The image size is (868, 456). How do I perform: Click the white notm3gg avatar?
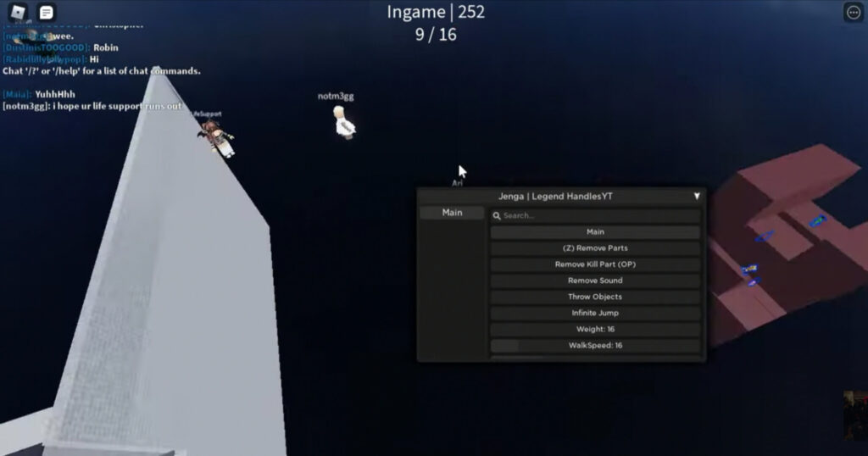(344, 124)
